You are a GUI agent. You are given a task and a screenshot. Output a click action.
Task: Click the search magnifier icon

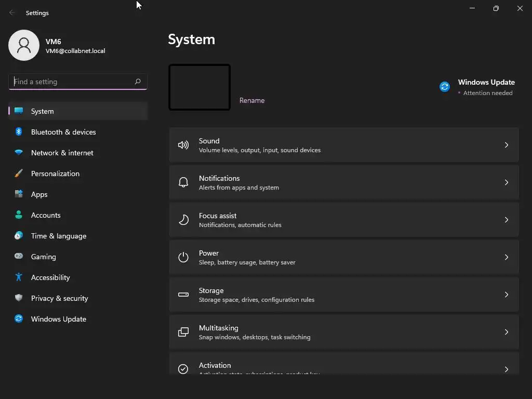click(138, 82)
